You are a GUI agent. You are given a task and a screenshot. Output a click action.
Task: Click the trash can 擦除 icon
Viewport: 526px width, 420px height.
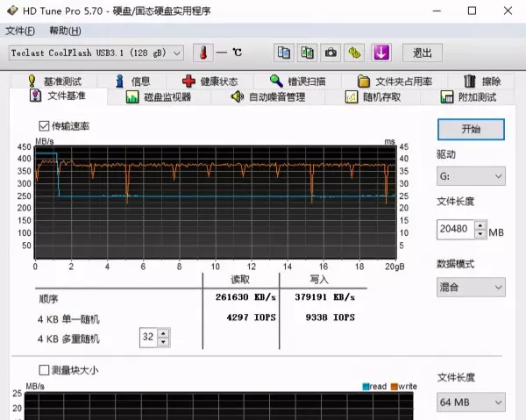[x=470, y=82]
